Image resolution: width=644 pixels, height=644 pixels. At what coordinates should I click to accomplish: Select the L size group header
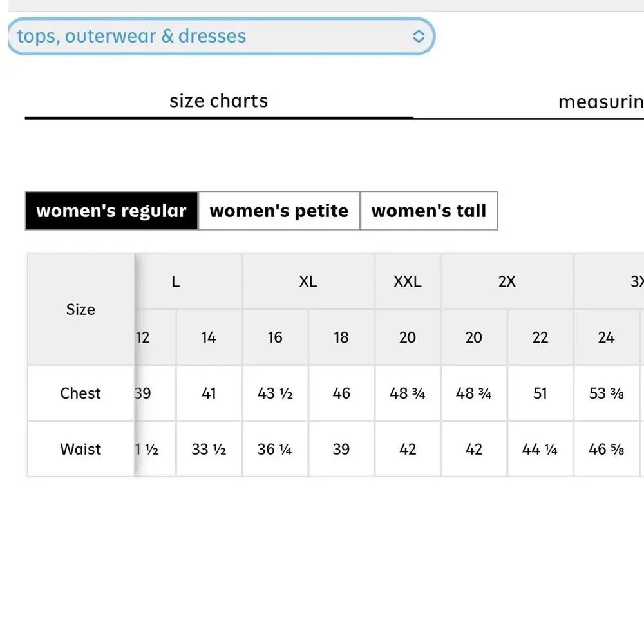[x=176, y=281]
